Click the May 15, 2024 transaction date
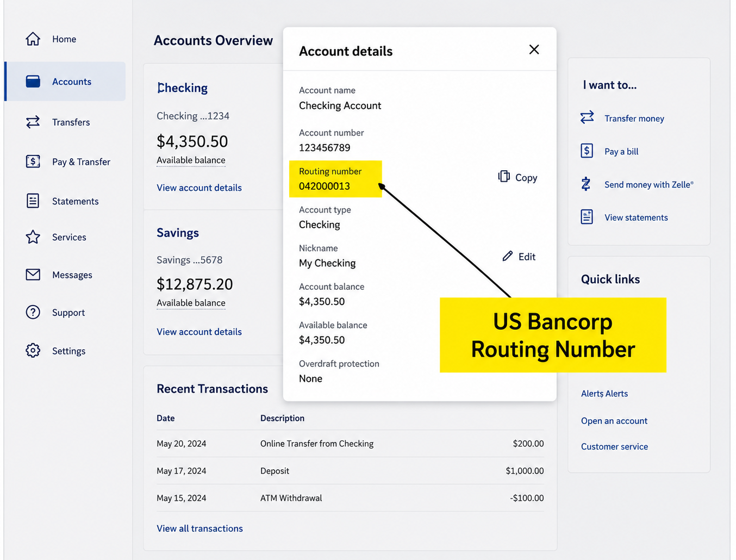 tap(181, 498)
